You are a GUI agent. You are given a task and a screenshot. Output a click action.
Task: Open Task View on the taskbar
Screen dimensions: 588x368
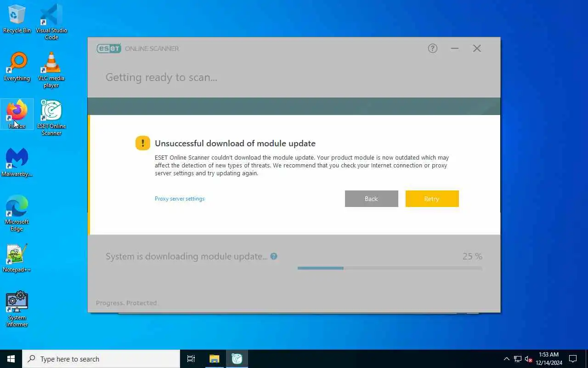tap(191, 359)
